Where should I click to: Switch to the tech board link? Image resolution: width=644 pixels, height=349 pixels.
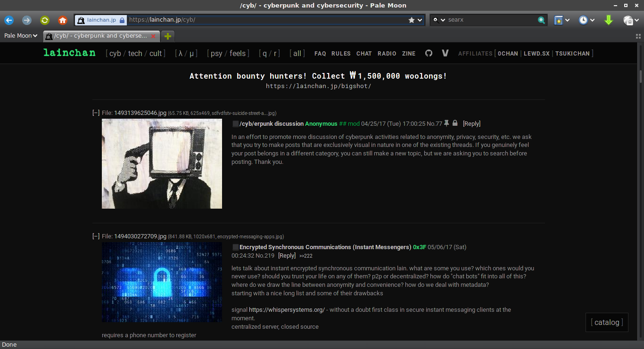click(135, 54)
